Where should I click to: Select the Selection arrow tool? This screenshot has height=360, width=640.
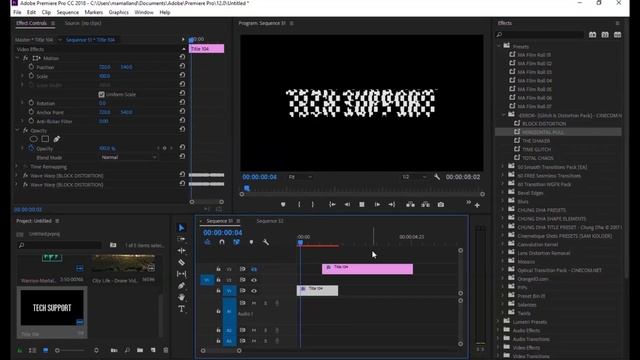(x=181, y=228)
